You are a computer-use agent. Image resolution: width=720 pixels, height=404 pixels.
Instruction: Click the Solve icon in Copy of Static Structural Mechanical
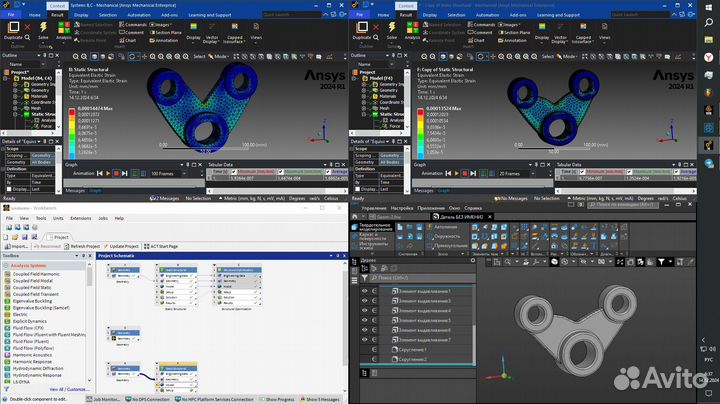(392, 27)
